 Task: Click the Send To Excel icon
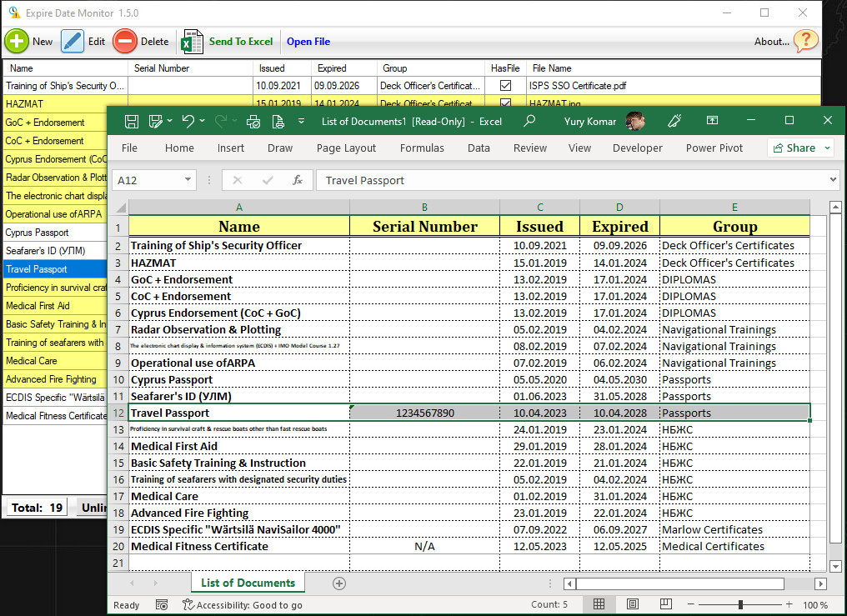click(x=192, y=42)
